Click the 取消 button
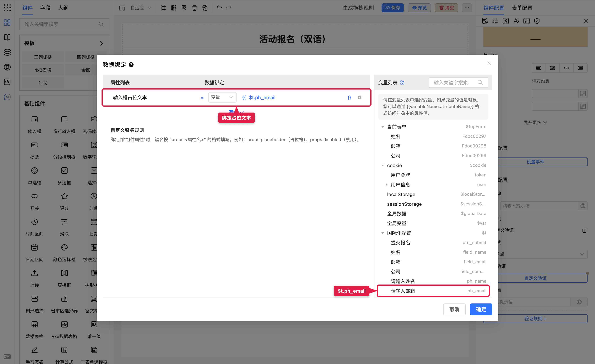This screenshot has width=595, height=364. click(454, 309)
